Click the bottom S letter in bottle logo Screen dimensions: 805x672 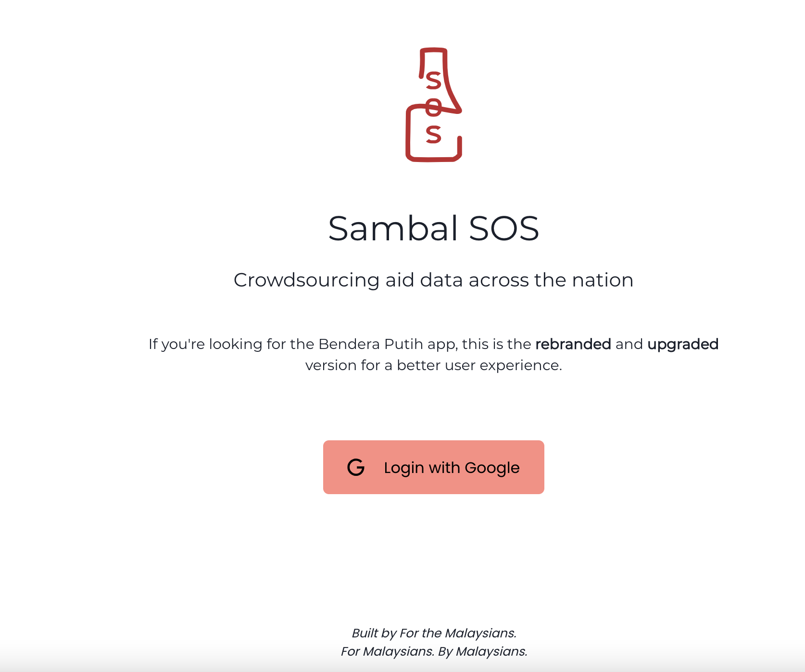coord(433,134)
